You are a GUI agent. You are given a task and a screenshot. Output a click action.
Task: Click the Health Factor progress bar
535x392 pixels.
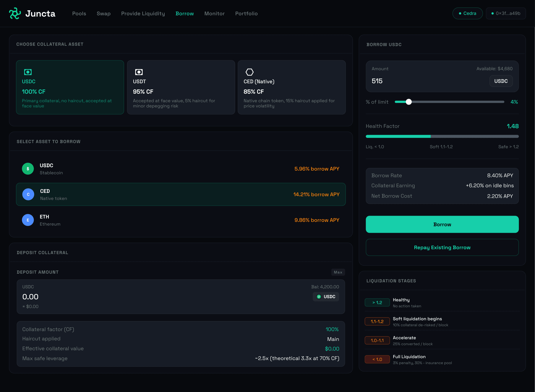(x=442, y=136)
